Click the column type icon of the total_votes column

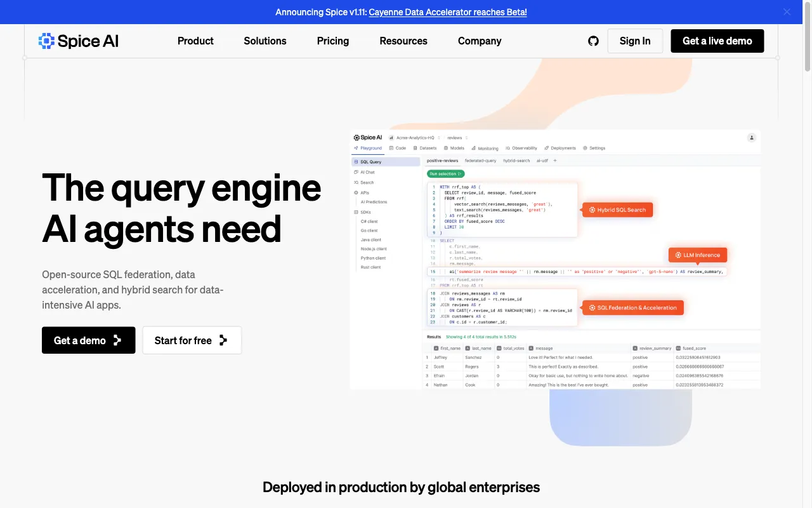coord(500,348)
